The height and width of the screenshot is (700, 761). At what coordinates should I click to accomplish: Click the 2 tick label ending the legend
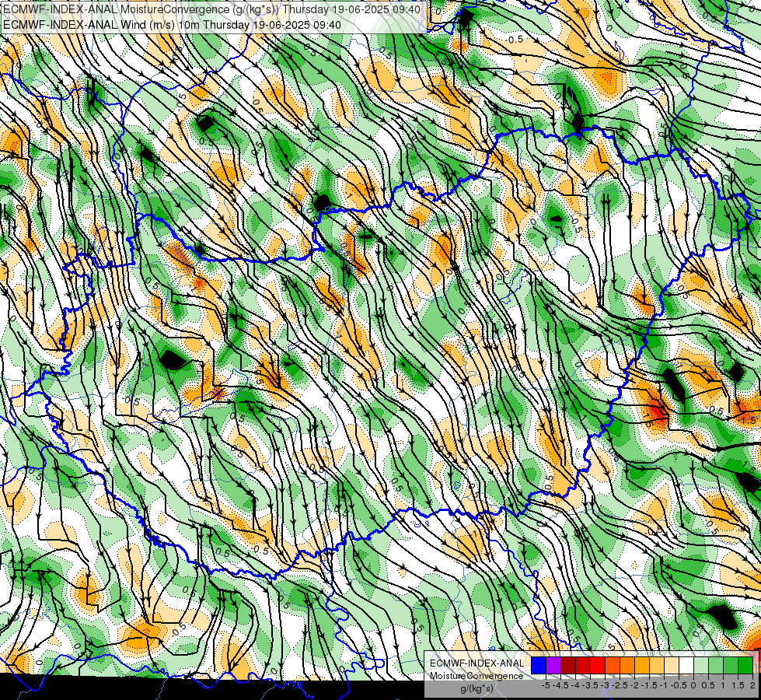pos(752,685)
